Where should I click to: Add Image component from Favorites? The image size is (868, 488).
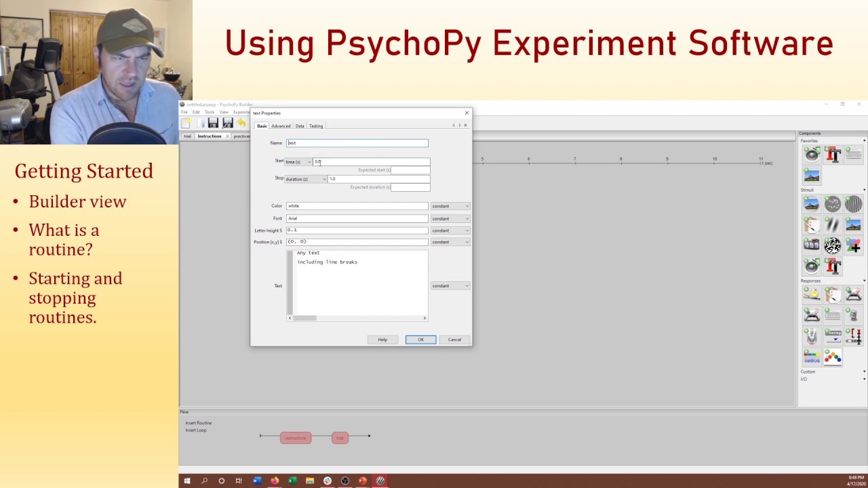812,176
